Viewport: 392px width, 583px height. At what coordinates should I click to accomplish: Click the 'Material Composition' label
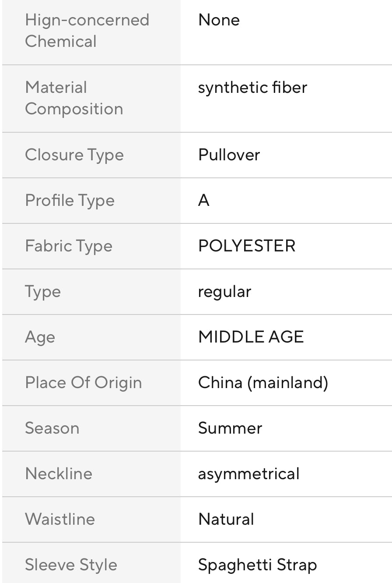coord(74,98)
